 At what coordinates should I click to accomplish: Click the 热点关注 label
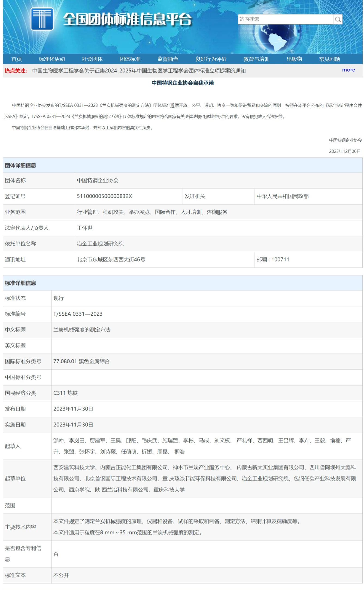(x=16, y=71)
